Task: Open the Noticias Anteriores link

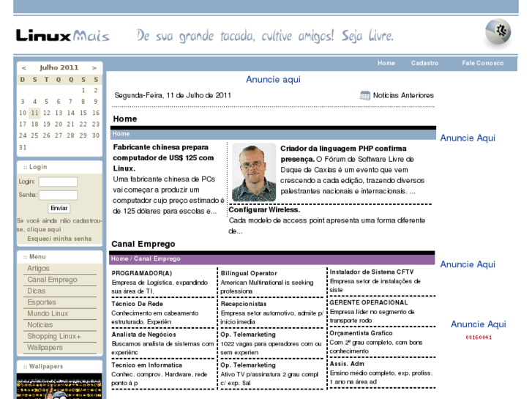Action: click(x=403, y=95)
